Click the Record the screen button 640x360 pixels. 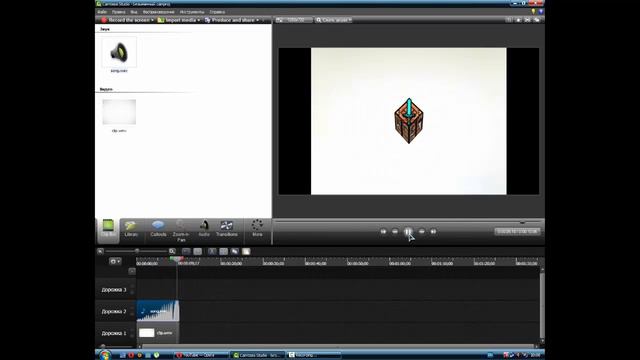pos(126,20)
